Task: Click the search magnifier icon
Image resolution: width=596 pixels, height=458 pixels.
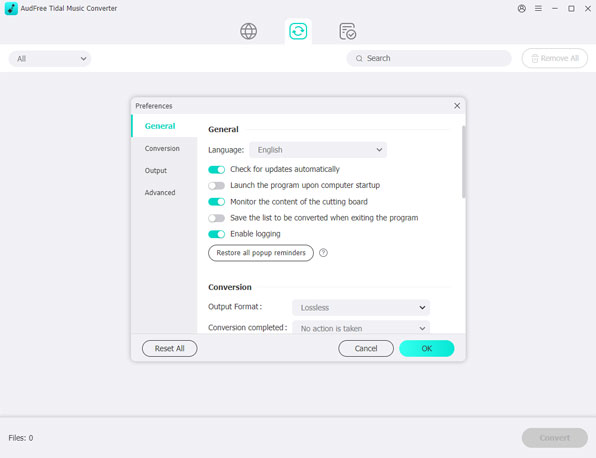Action: click(359, 59)
